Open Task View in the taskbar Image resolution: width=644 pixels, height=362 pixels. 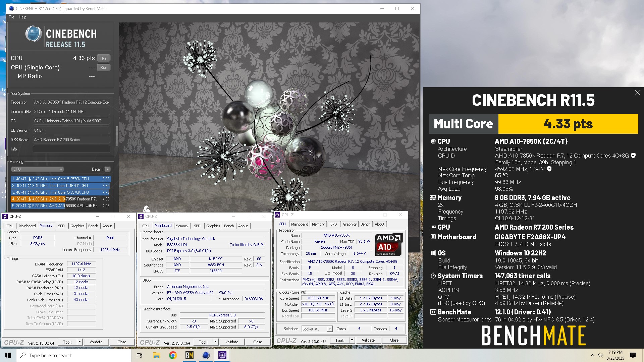click(x=140, y=355)
